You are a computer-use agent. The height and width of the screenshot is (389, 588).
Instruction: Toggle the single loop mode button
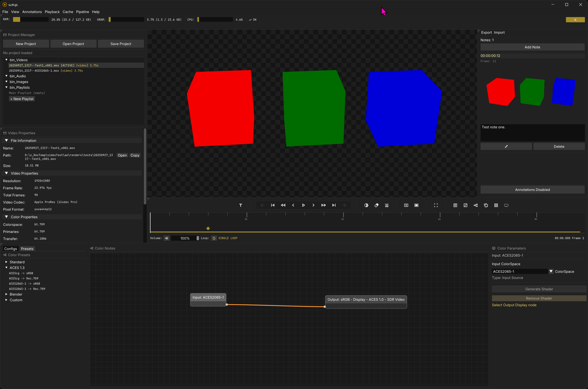click(x=214, y=238)
